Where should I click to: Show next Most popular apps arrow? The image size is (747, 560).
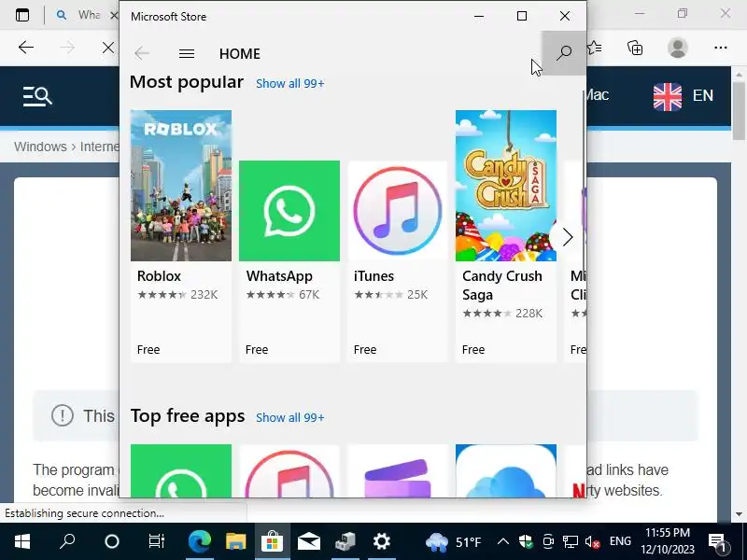tap(567, 237)
